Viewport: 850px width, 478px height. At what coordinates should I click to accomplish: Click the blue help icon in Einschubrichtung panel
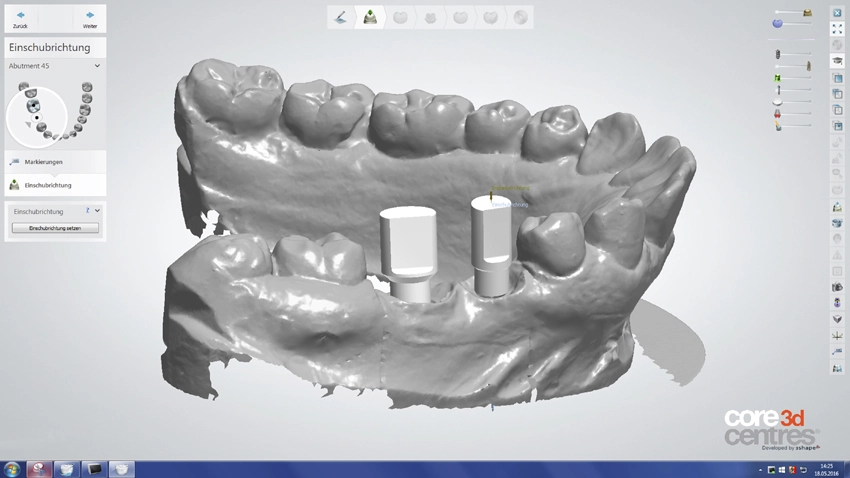pyautogui.click(x=88, y=211)
